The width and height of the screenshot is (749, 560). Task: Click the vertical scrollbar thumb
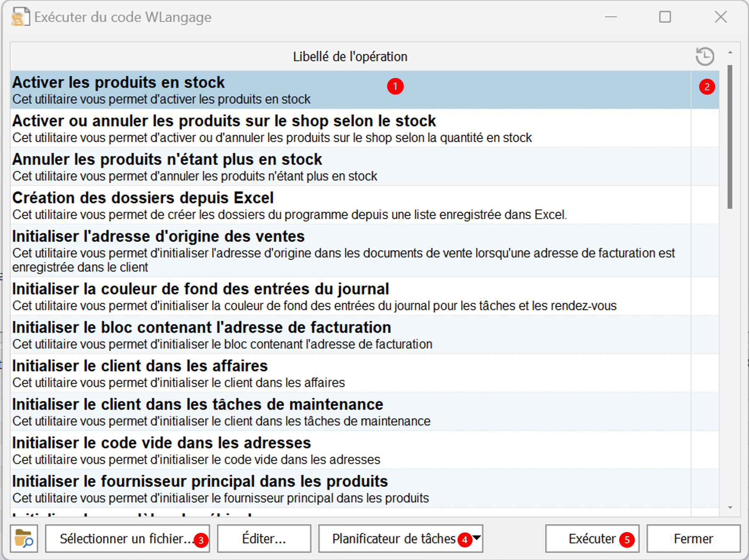click(x=730, y=136)
